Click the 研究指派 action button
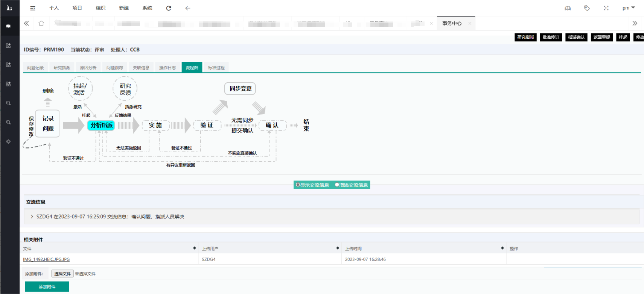Viewport: 644px width, 294px height. click(x=525, y=37)
